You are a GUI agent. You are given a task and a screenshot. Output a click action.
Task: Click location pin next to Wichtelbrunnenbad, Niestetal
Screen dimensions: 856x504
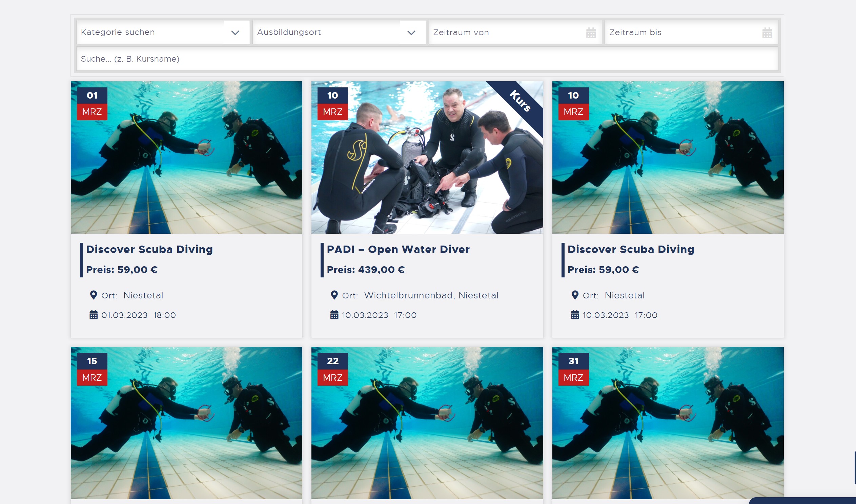(334, 295)
